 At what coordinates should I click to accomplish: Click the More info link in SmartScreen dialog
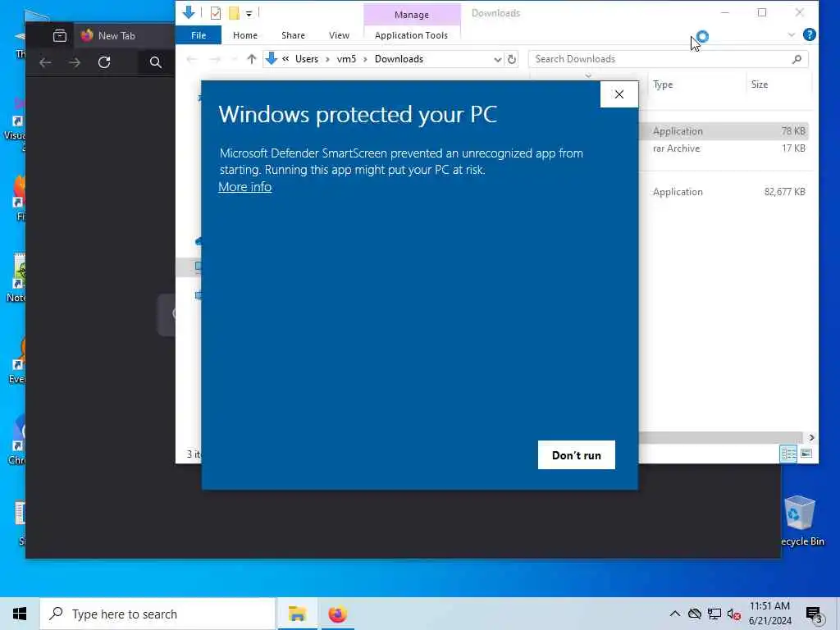pos(244,187)
